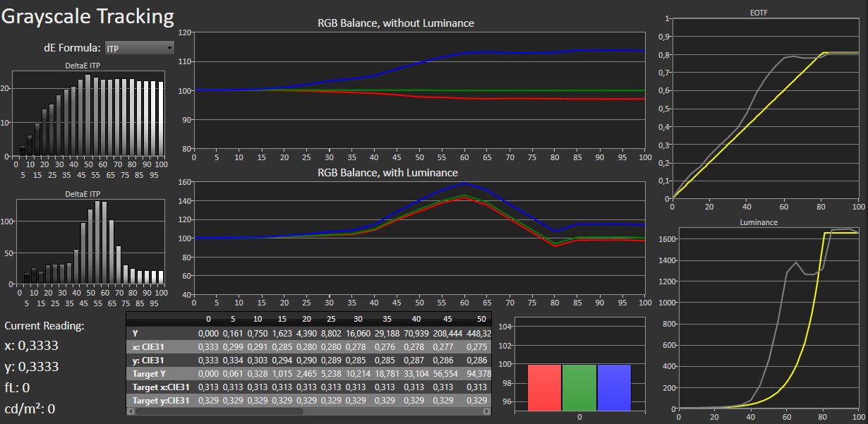The width and height of the screenshot is (868, 424).
Task: Open the dE Formula dropdown arrow
Action: coord(169,48)
